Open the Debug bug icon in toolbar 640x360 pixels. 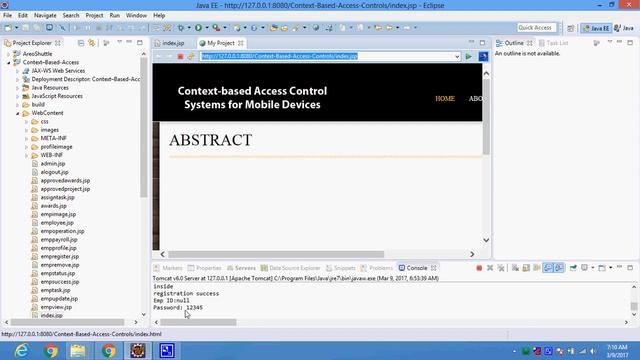[x=180, y=27]
